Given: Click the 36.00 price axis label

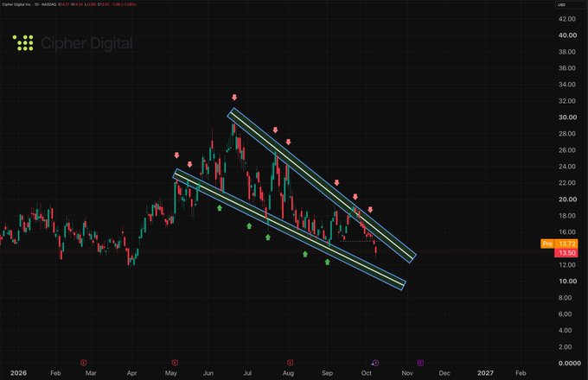Looking at the screenshot, I should 567,68.
